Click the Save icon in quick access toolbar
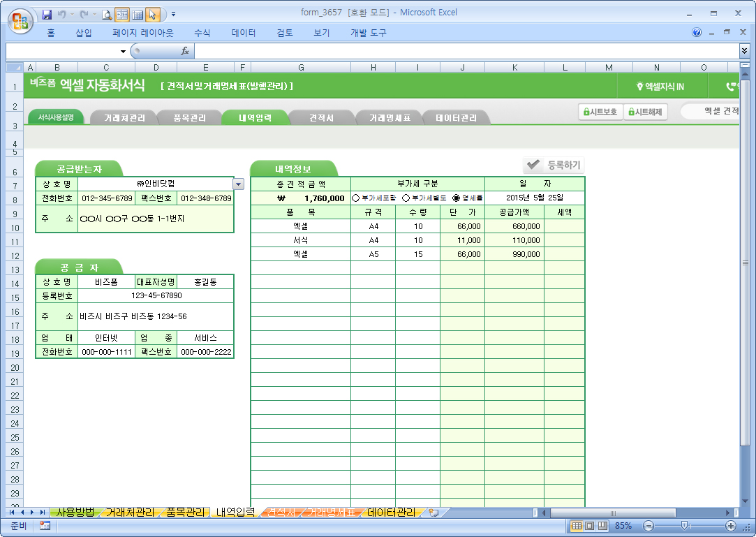 [47, 14]
